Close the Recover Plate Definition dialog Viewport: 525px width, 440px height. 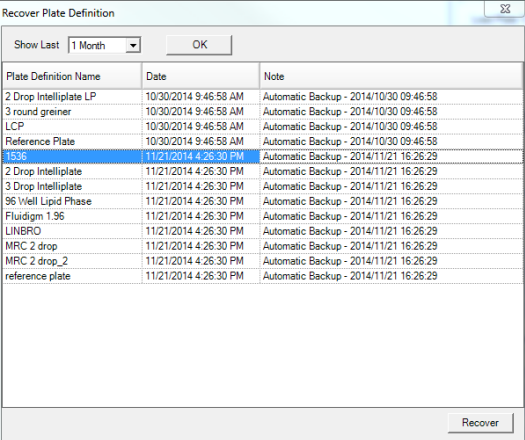(505, 8)
